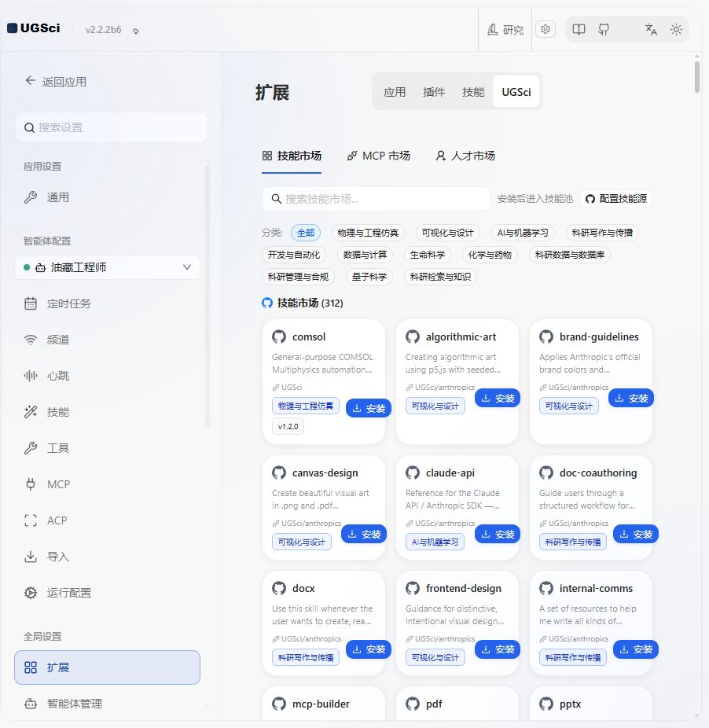Image resolution: width=709 pixels, height=728 pixels.
Task: Filter by 化学与药物 category
Action: point(490,255)
